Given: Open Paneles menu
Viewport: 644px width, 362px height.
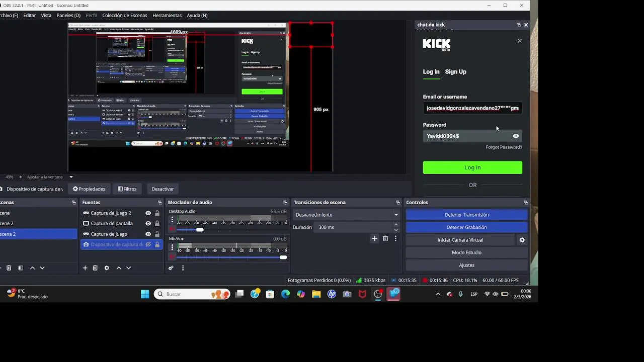Looking at the screenshot, I should click(x=68, y=16).
